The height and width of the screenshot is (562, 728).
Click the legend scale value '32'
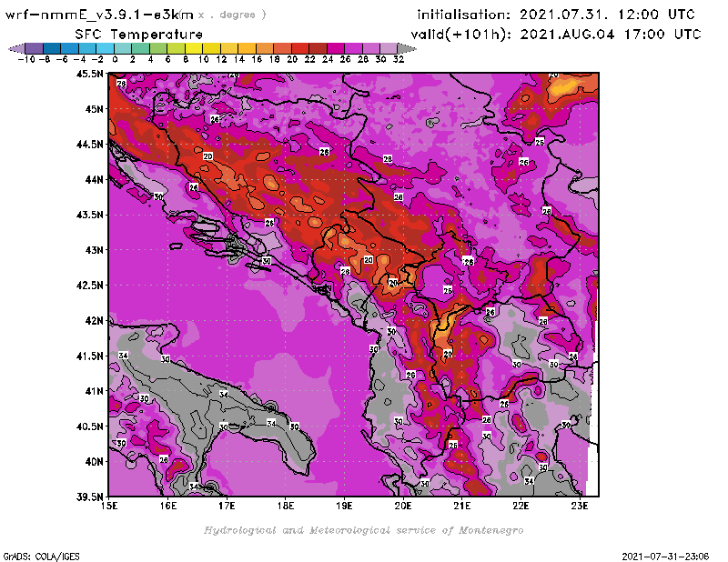399,59
